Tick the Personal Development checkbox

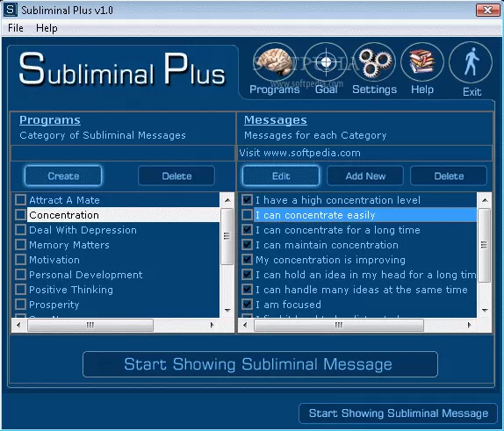pos(20,275)
